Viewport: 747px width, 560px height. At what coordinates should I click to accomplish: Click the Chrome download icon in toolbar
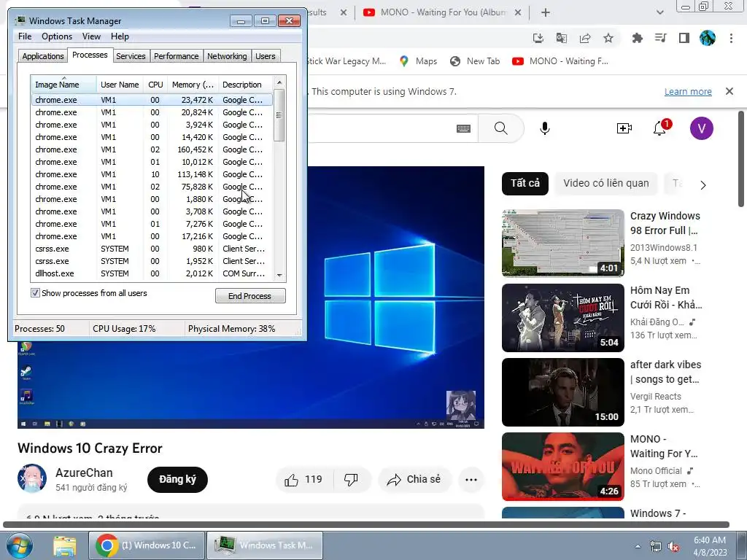click(538, 38)
